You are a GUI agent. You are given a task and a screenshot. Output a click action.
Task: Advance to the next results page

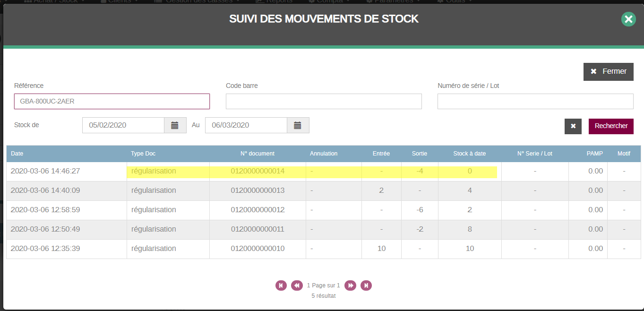tap(350, 285)
